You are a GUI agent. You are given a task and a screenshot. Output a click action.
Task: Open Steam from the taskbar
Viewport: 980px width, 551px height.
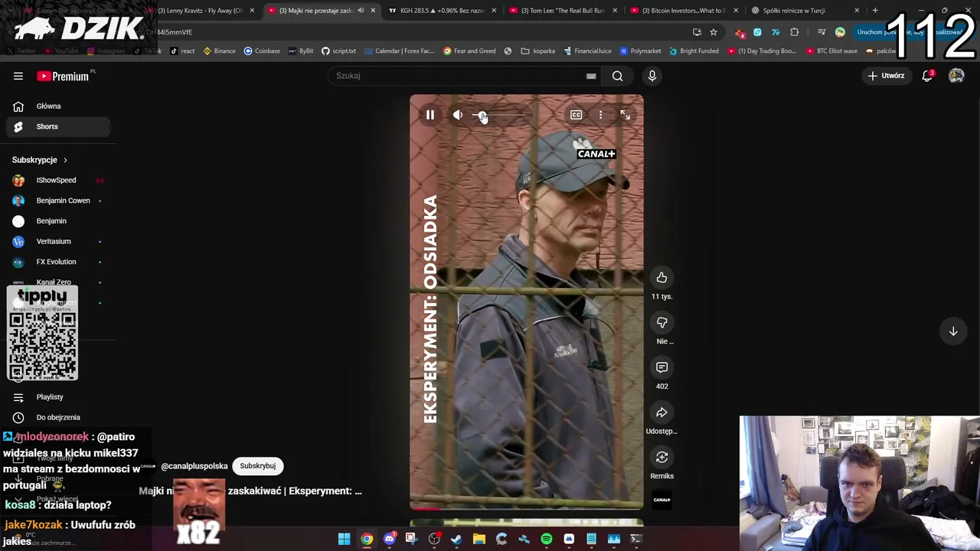[x=456, y=540]
